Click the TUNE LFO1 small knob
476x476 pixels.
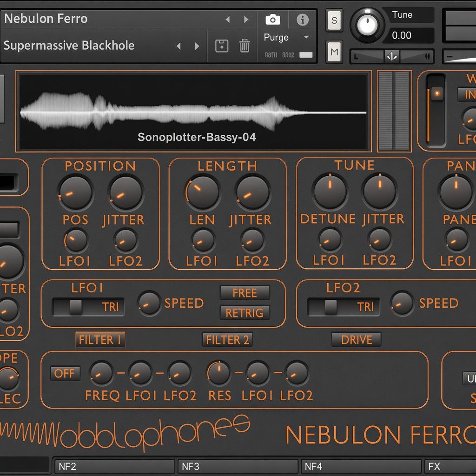click(x=330, y=239)
